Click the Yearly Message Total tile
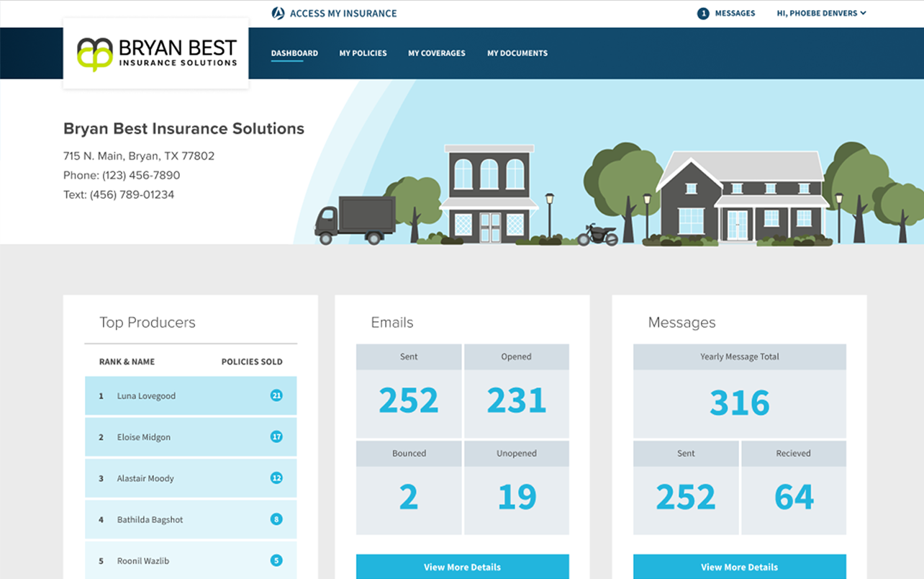Viewport: 924px width, 579px height. pyautogui.click(x=739, y=391)
